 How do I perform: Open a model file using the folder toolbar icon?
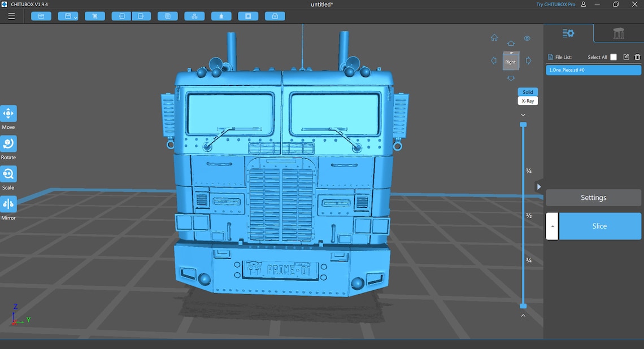[41, 16]
